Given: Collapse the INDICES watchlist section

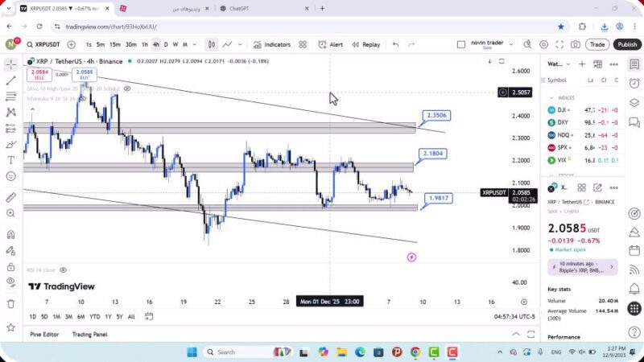Looking at the screenshot, I should (552, 97).
